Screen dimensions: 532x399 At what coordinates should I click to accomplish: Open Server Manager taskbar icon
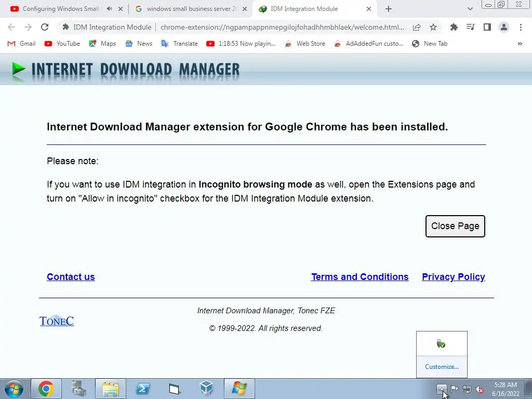78,389
